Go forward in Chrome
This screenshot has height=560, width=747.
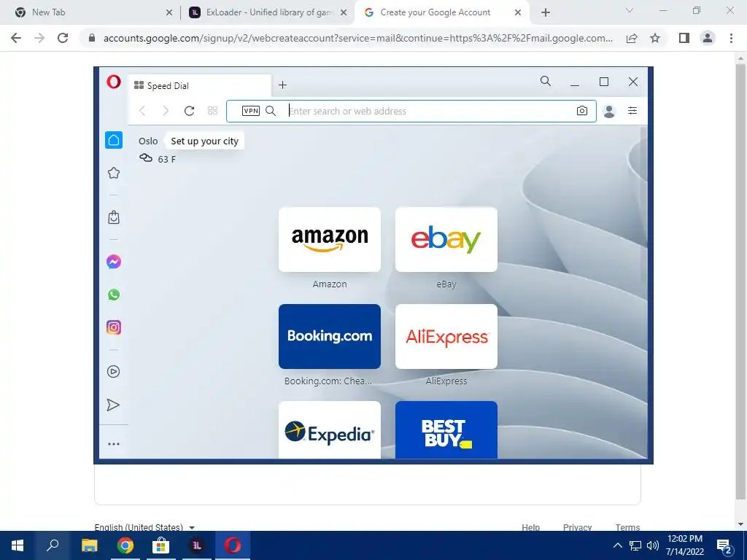point(39,38)
